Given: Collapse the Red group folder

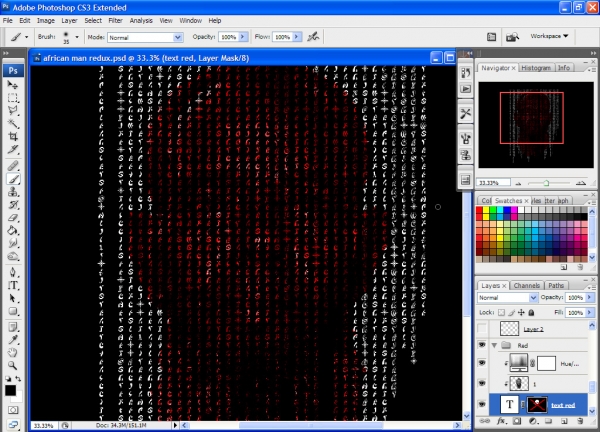Looking at the screenshot, I should point(494,345).
